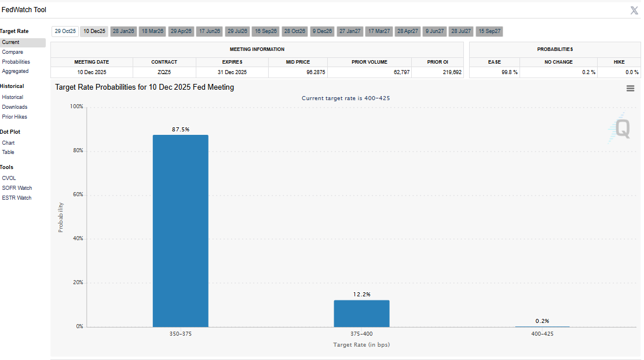Select the 29 Oct25 meeting tab
The width and height of the screenshot is (644, 360).
[65, 31]
